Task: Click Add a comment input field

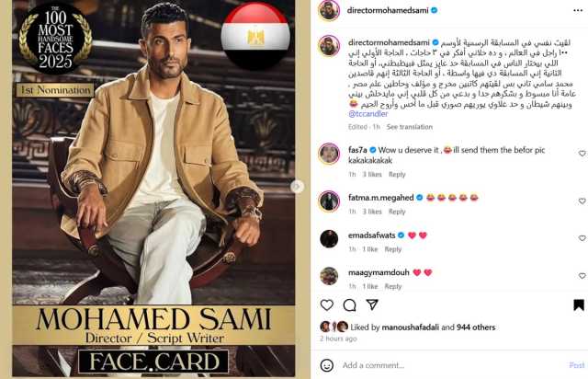Action: click(450, 365)
